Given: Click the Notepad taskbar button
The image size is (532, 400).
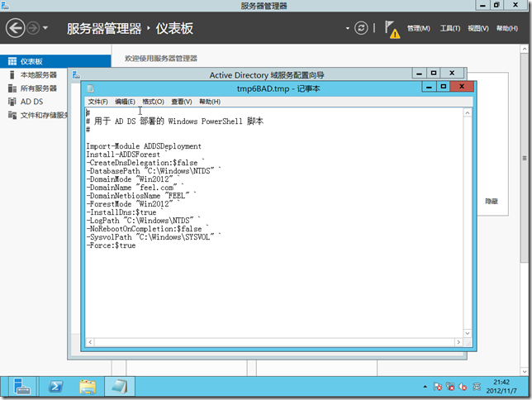Looking at the screenshot, I should coord(120,387).
